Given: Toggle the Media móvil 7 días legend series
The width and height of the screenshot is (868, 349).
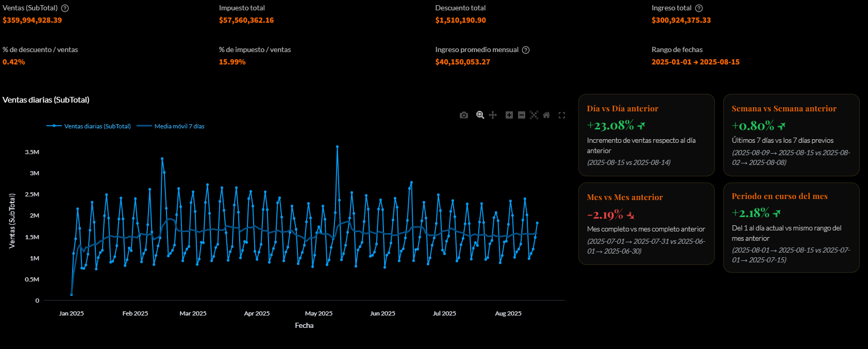Looking at the screenshot, I should pyautogui.click(x=179, y=126).
